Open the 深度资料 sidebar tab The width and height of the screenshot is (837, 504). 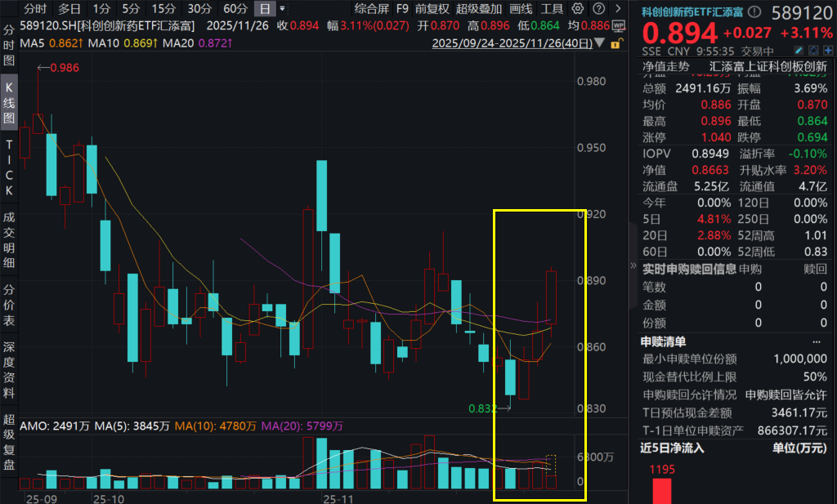pyautogui.click(x=8, y=369)
